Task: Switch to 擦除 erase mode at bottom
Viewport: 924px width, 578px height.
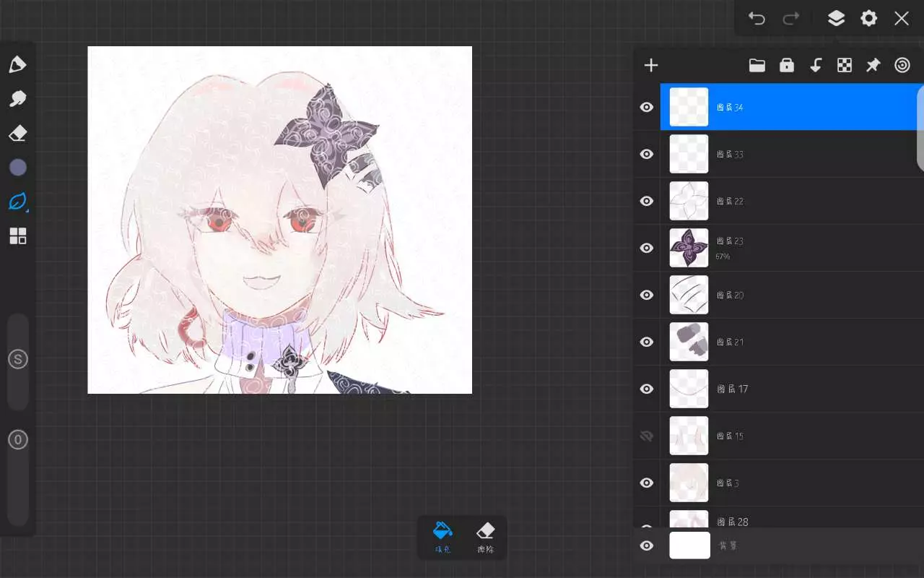Action: [x=486, y=538]
